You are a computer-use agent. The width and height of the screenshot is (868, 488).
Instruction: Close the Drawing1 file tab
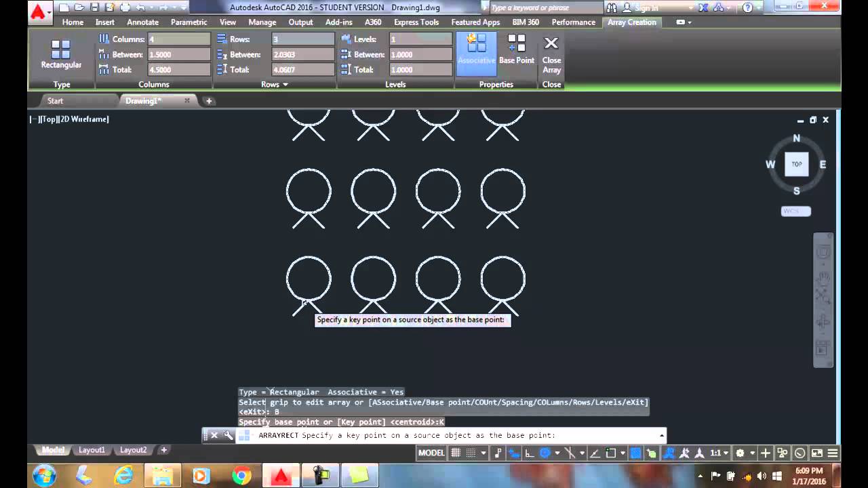pyautogui.click(x=187, y=101)
